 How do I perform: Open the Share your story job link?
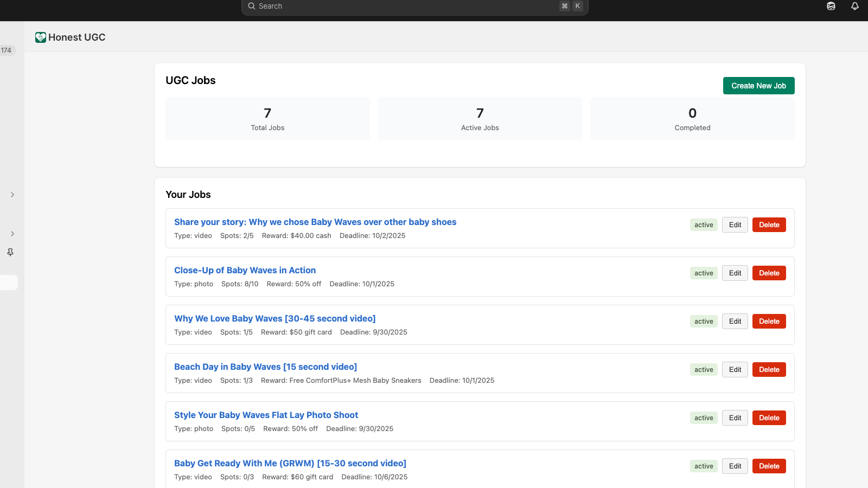[315, 222]
